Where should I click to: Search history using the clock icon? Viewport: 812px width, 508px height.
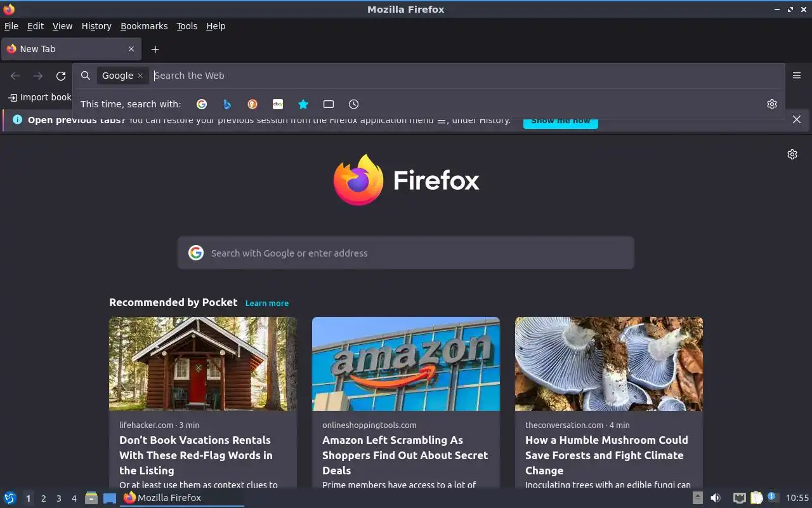coord(354,104)
